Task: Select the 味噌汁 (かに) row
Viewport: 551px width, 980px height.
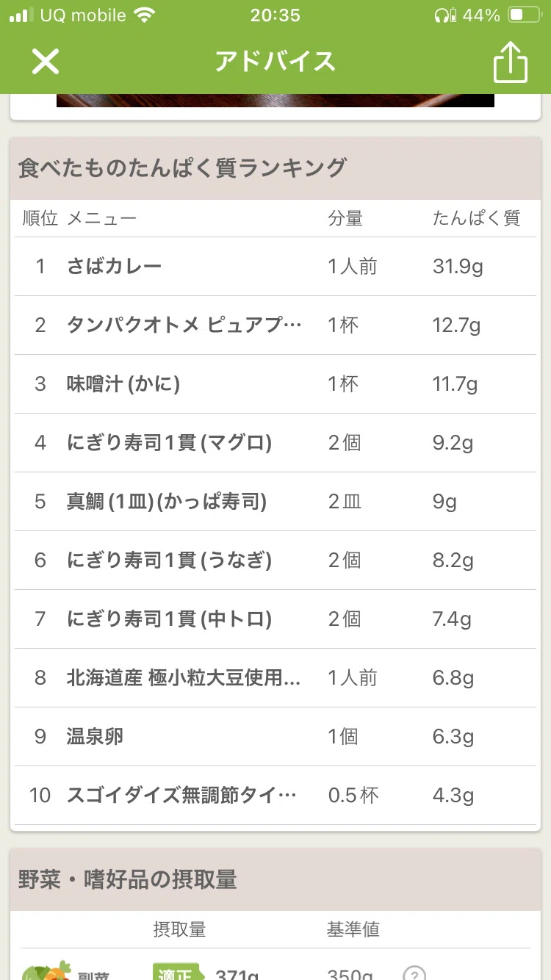Action: [x=275, y=383]
